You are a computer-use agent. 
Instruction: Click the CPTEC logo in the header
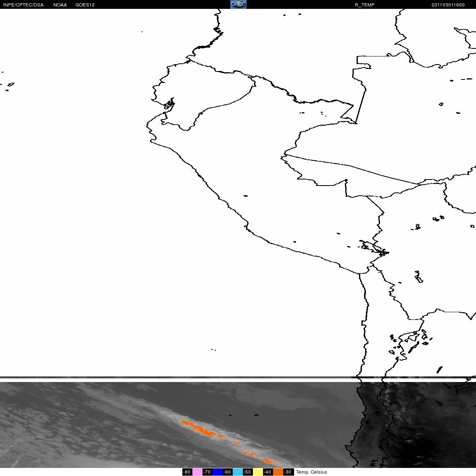(x=238, y=4)
